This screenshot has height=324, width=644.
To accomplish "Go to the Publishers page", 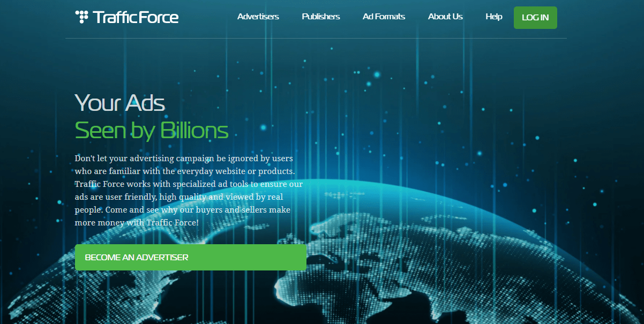I will coord(320,17).
